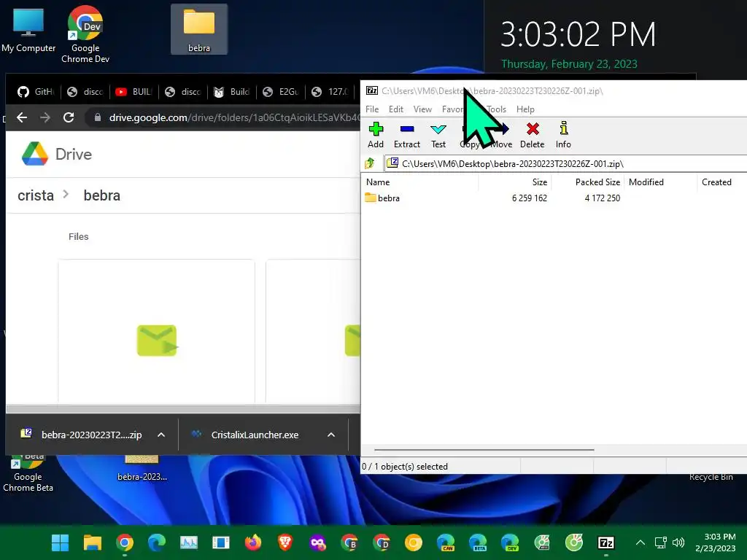Click the crista breadcrumb in Drive
Screen dimensions: 747x560
36,195
